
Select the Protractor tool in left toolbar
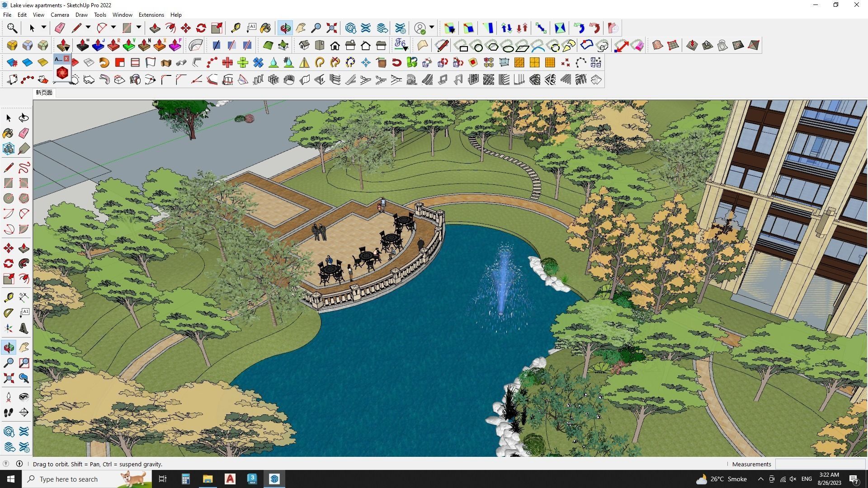point(9,313)
